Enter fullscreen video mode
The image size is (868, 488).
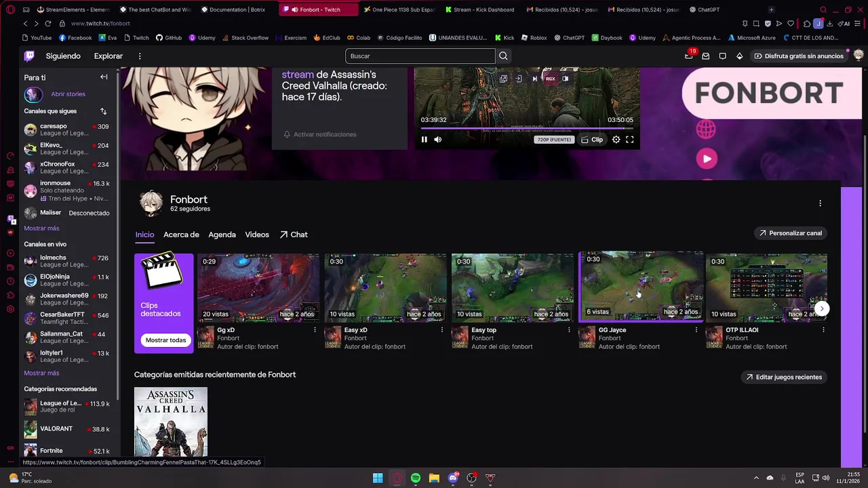click(630, 140)
